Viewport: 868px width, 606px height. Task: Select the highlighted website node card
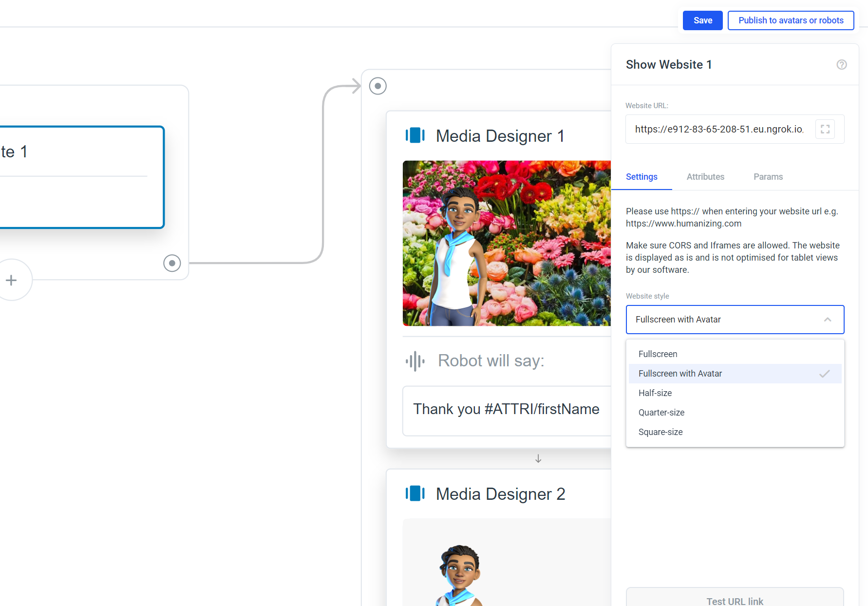[x=82, y=177]
